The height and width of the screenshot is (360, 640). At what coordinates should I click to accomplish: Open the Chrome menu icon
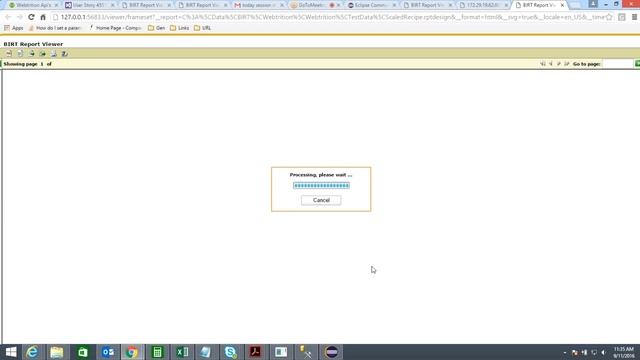pyautogui.click(x=634, y=17)
